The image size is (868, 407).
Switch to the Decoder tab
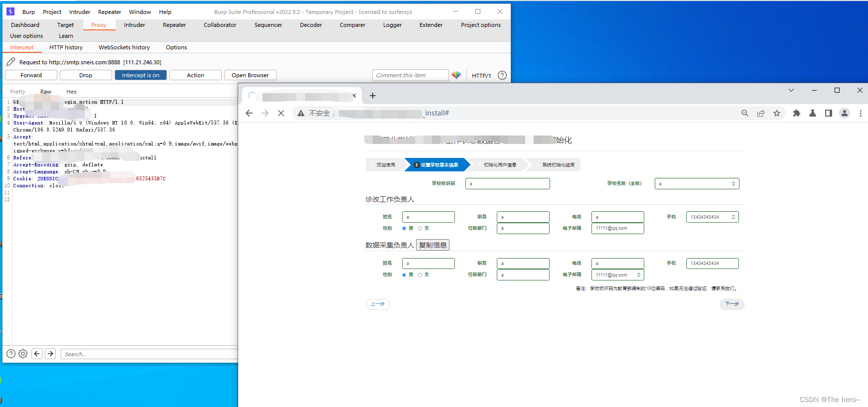(x=311, y=25)
